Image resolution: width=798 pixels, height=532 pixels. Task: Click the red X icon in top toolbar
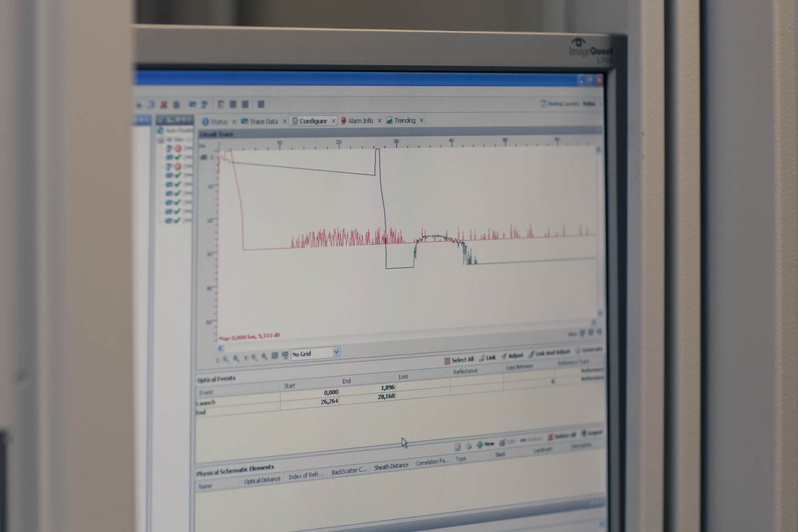pos(163,105)
